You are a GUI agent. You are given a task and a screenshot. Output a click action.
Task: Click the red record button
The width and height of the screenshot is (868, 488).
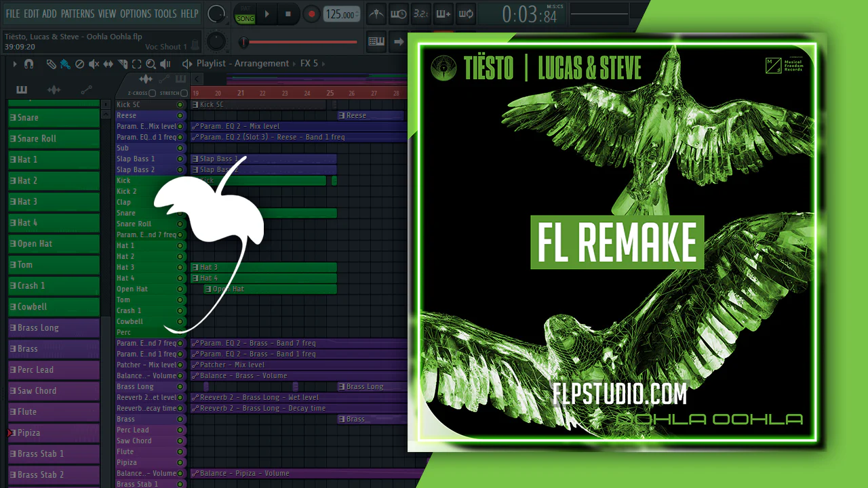pos(311,14)
